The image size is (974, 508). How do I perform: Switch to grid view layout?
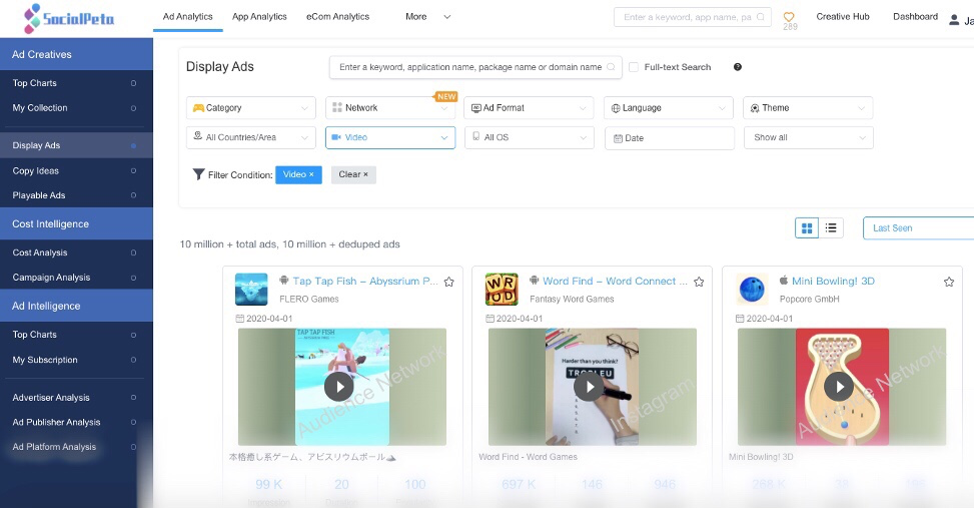coord(807,228)
